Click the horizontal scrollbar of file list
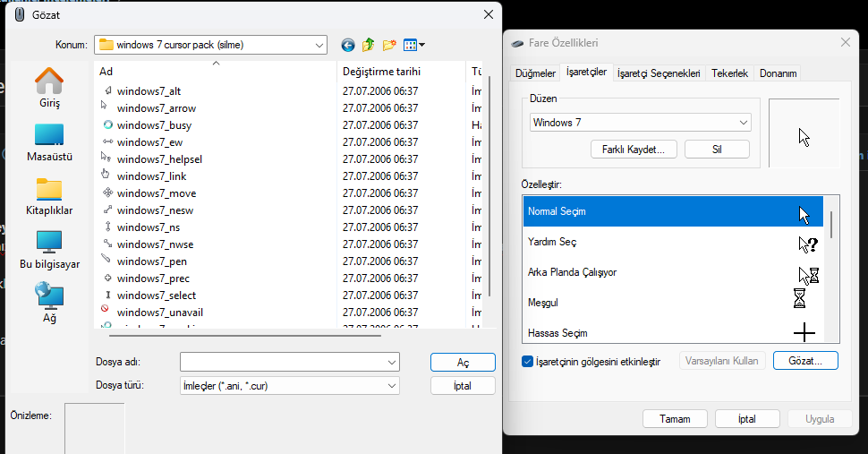The width and height of the screenshot is (868, 454). coord(244,336)
